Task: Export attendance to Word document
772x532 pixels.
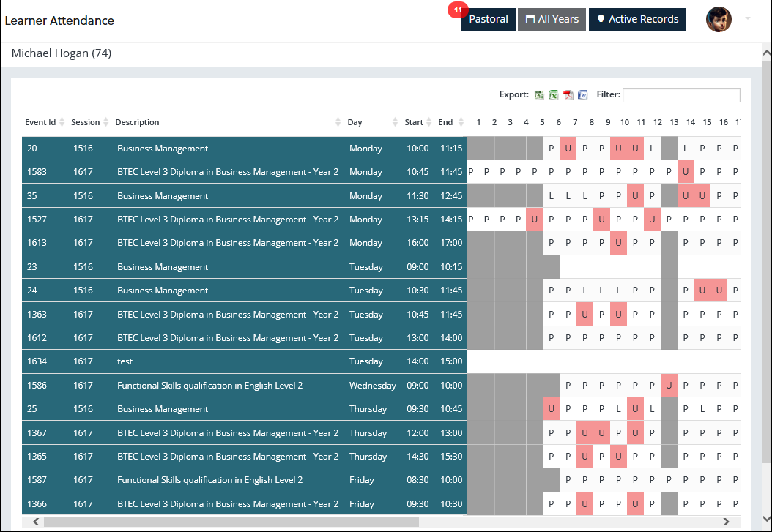Action: [x=583, y=94]
